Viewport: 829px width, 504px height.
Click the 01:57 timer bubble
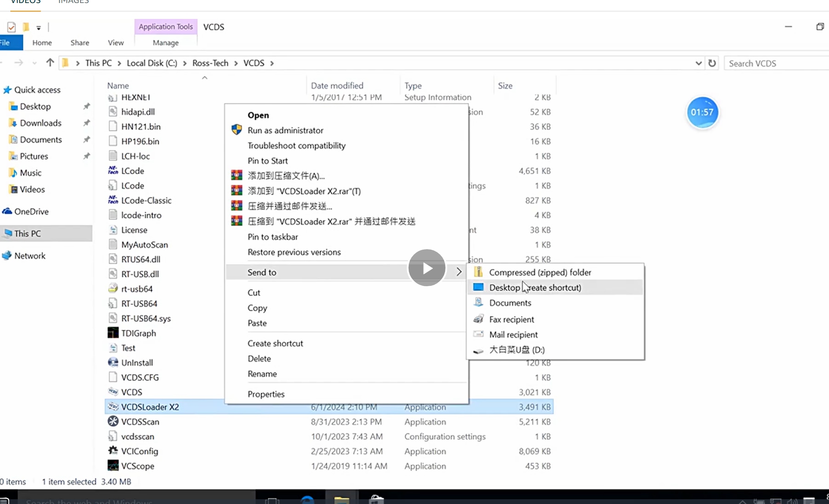pyautogui.click(x=702, y=112)
